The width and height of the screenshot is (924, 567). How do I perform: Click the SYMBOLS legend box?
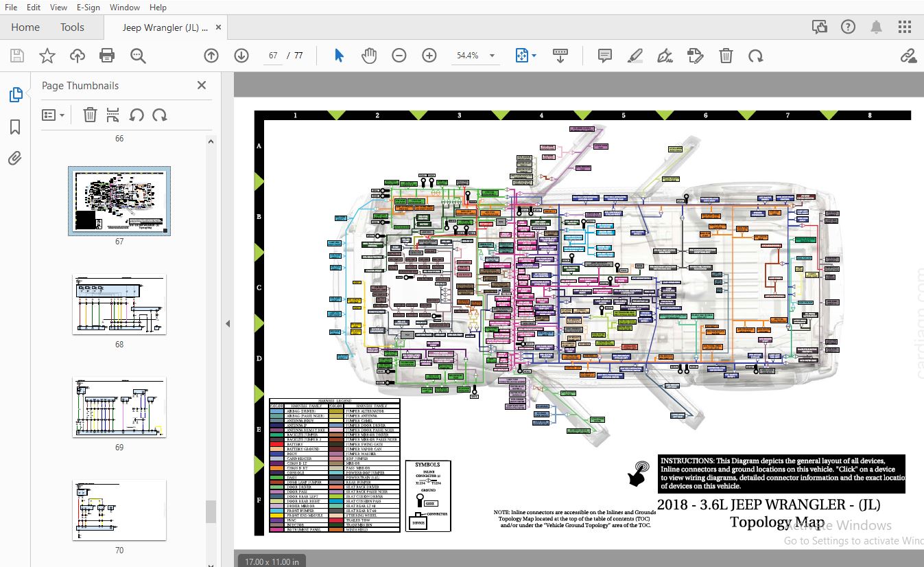(428, 496)
